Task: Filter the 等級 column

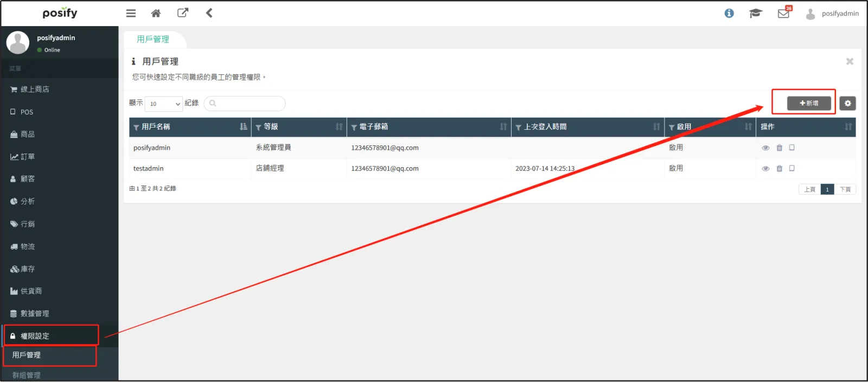Action: 259,128
